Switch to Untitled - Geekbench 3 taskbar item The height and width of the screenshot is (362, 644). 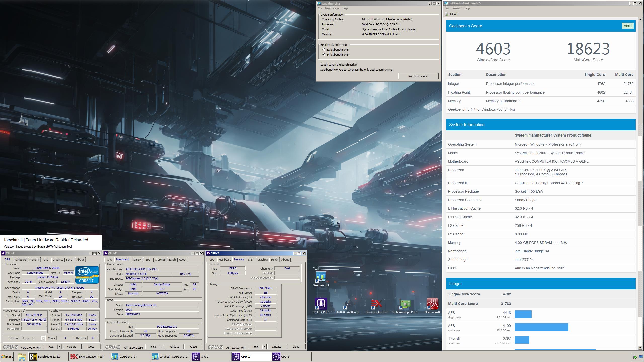171,357
